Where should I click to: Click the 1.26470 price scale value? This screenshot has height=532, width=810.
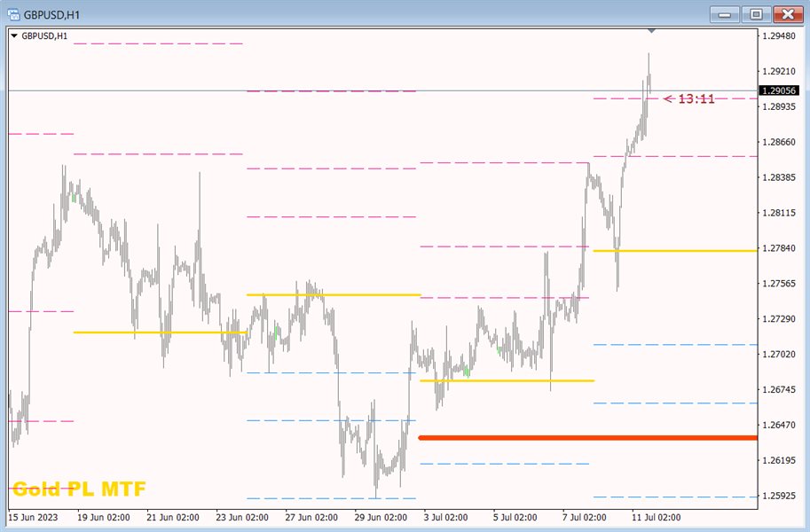coord(779,425)
